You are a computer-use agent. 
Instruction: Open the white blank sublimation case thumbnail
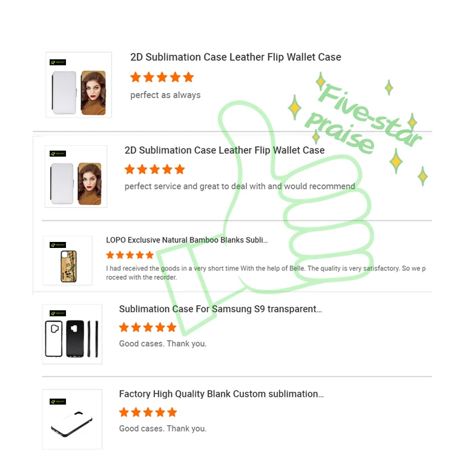pyautogui.click(x=72, y=419)
